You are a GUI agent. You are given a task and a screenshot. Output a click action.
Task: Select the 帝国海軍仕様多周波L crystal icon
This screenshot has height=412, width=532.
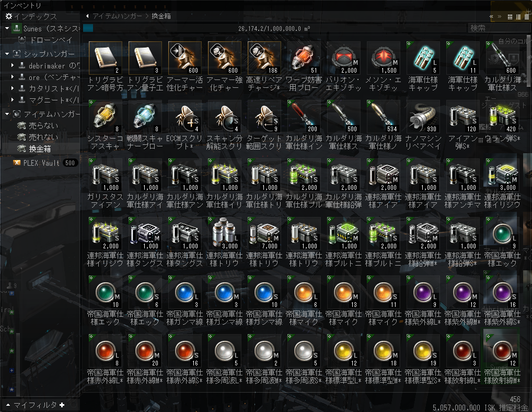point(225,351)
